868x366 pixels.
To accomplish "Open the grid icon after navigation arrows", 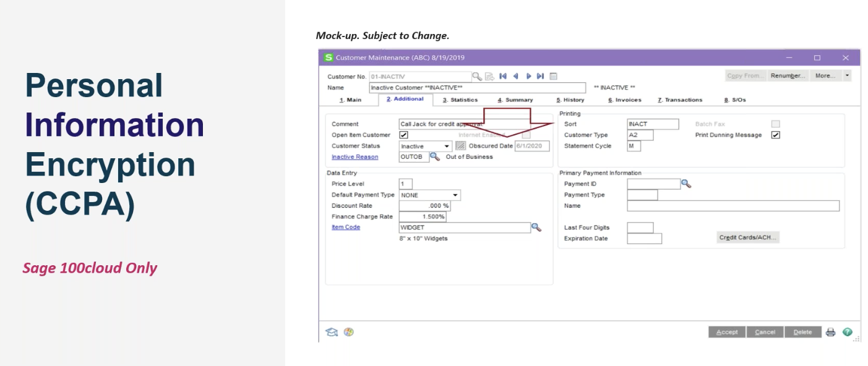I will [553, 76].
